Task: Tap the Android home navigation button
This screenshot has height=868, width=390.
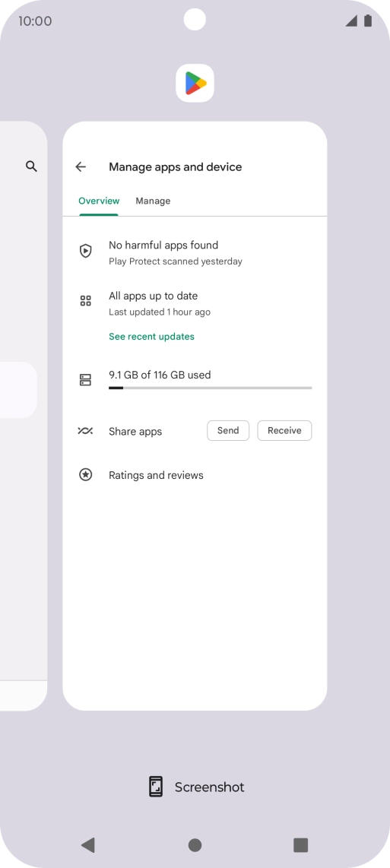Action: coord(195,844)
